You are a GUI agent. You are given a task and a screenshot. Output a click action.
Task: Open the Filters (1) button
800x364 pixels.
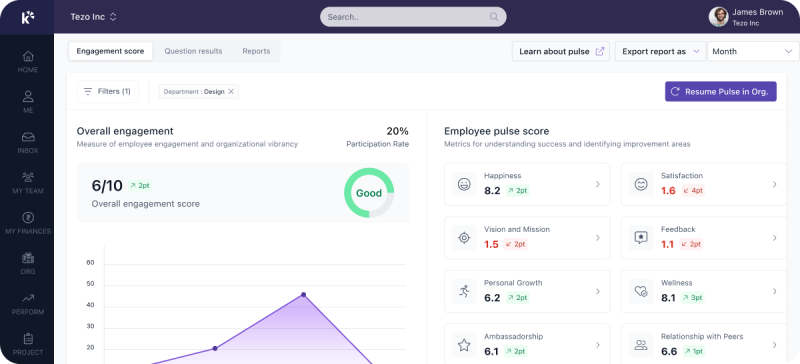[x=107, y=91]
